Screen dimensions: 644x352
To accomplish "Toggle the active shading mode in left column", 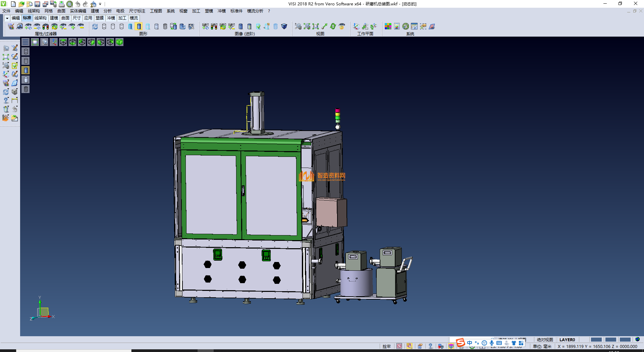I will pos(26,70).
